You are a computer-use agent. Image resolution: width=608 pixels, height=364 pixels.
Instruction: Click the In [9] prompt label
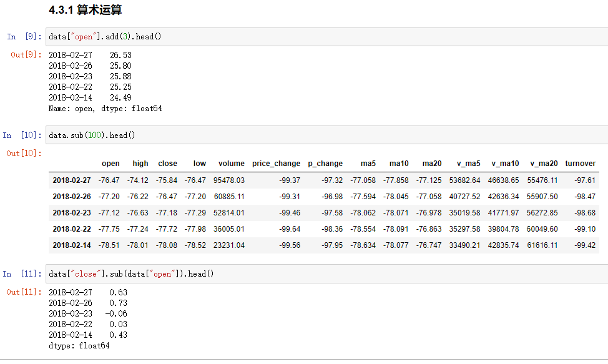pos(24,37)
